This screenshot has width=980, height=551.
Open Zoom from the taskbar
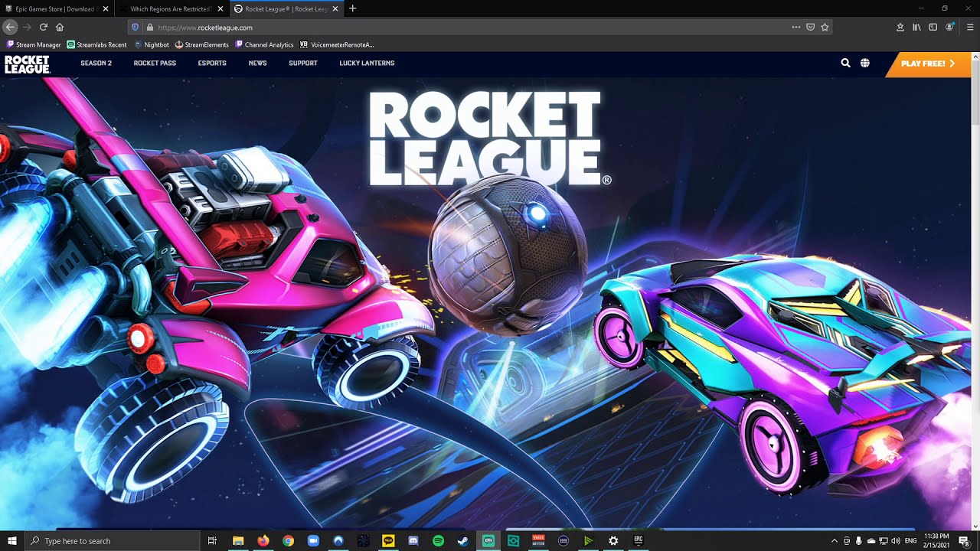coord(313,541)
